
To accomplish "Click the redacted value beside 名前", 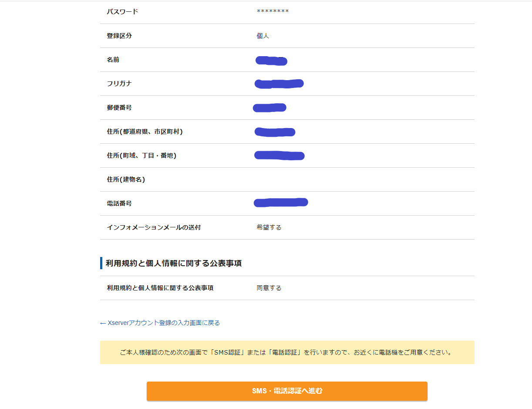I will tap(271, 61).
